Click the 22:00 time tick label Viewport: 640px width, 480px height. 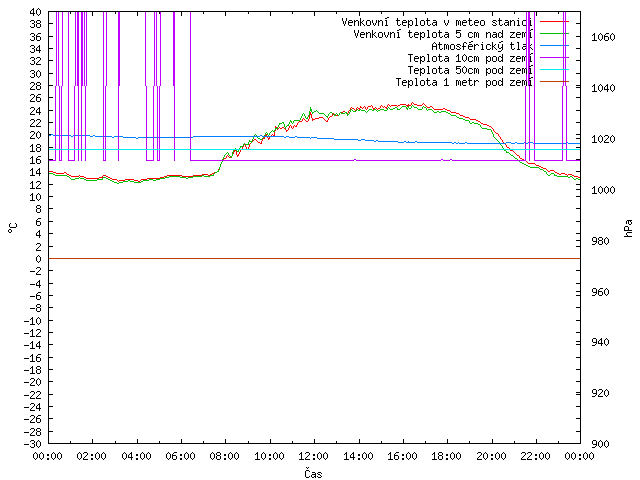pyautogui.click(x=536, y=456)
